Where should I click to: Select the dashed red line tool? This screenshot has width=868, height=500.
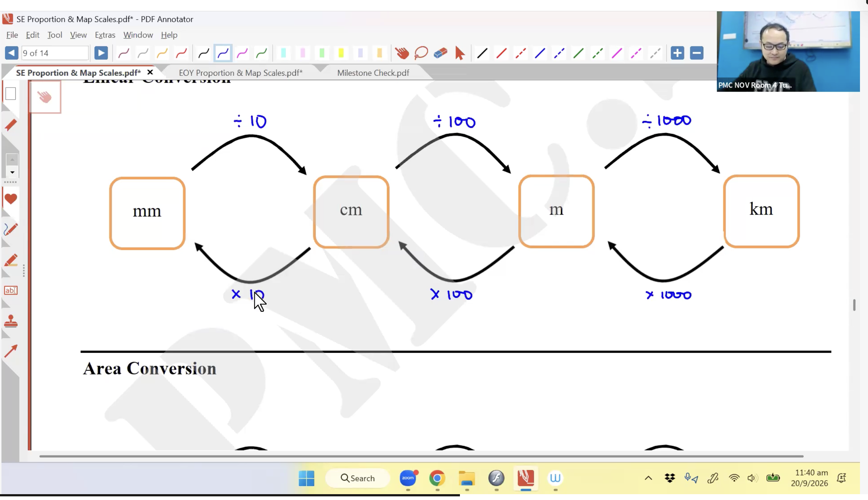tap(521, 53)
